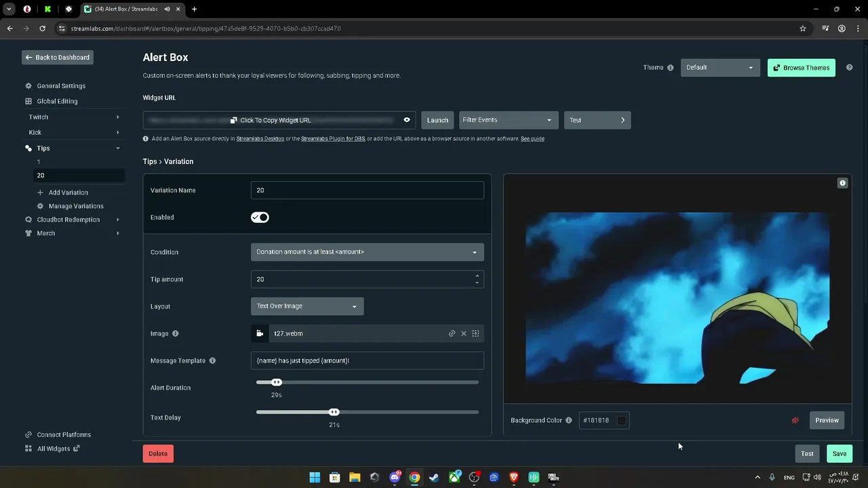Remove t27.webm with the X icon

pos(464,333)
